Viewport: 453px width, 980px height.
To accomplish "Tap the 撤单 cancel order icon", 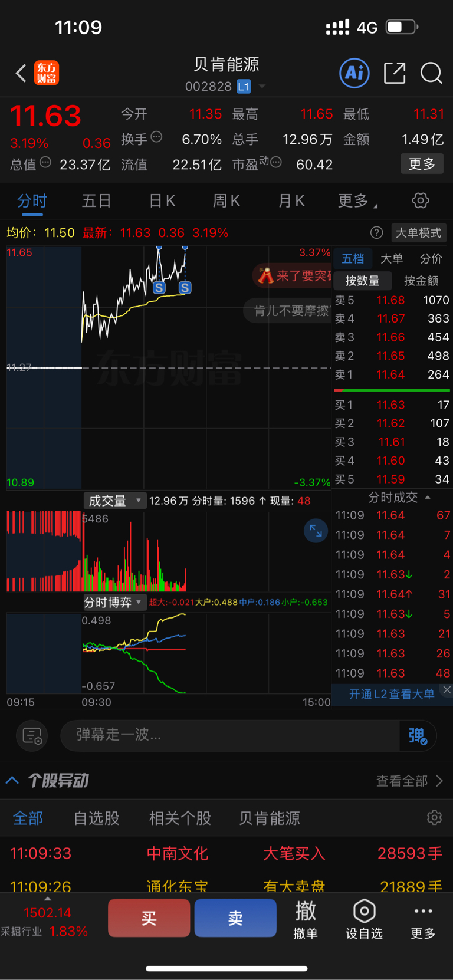I will coord(306,919).
